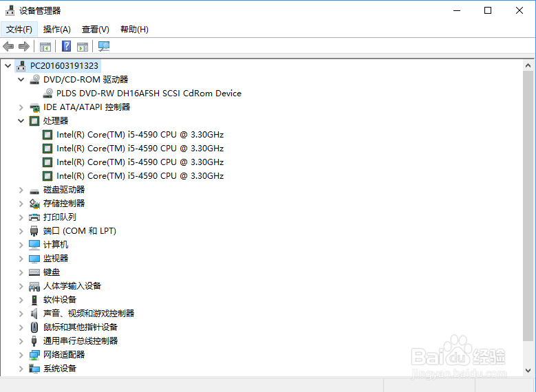Screen dimensions: 536x392
Task: Click the 鼠标和其他指针设备 mouse icon
Action: click(34, 327)
